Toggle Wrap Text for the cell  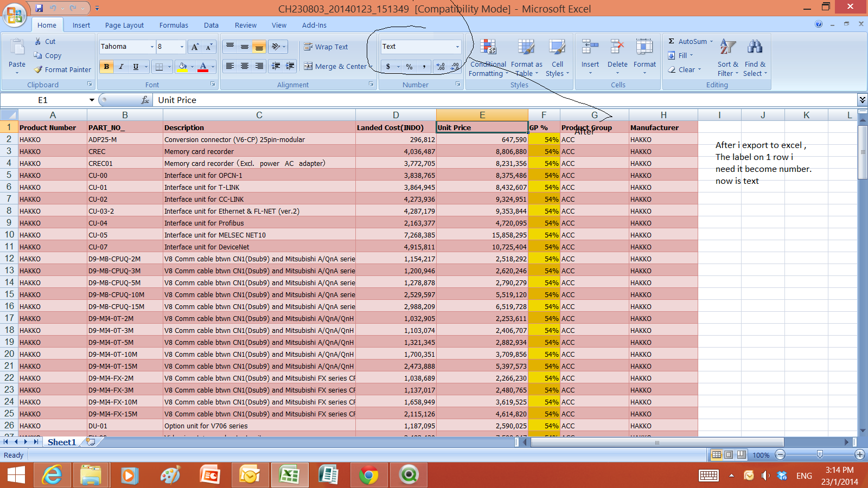(325, 47)
